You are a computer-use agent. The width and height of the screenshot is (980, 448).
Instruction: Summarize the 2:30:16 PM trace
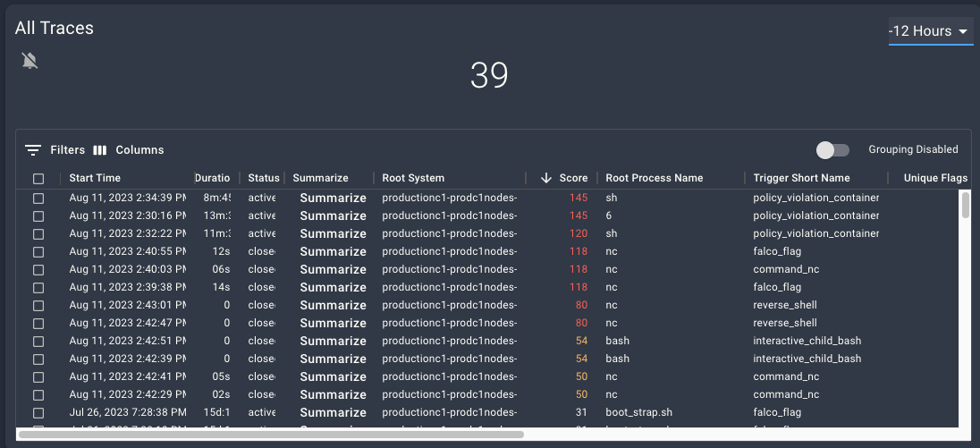click(334, 216)
